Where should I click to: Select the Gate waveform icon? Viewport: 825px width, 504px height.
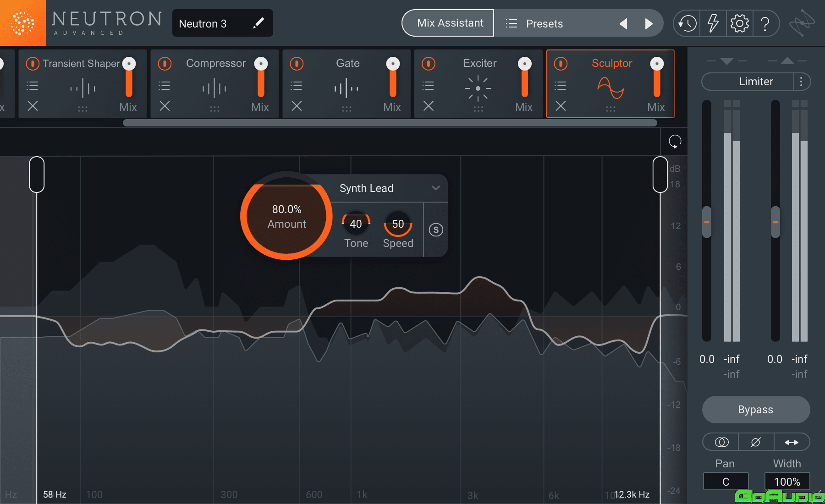tap(346, 88)
